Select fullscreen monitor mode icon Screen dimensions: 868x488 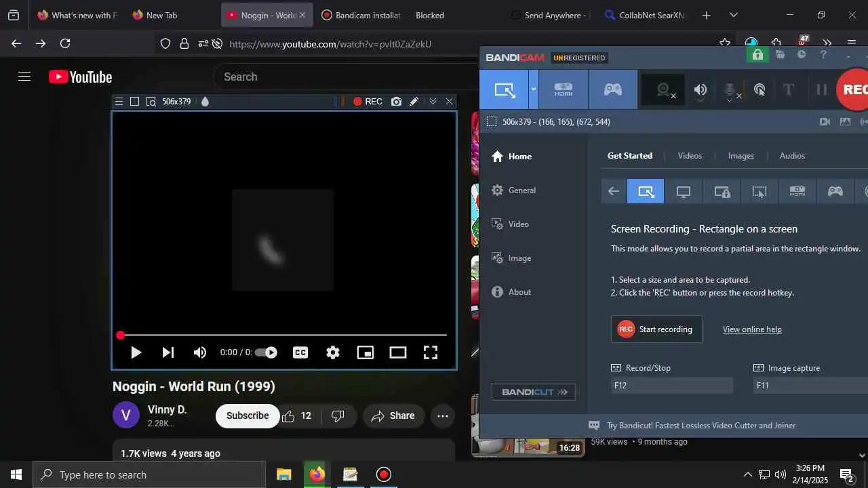tap(684, 192)
